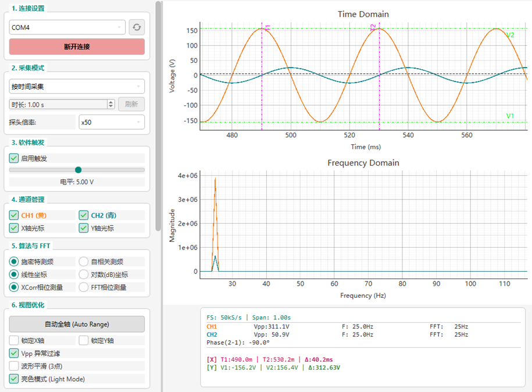Screen dimensions: 532x392
Task: Click 自动全轴 (Auto Range) button
Action: click(77, 324)
